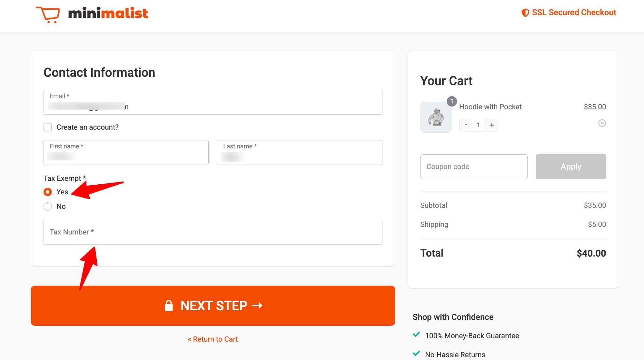Screen dimensions: 644x360
Task: Click the SSL shield icon
Action: (x=525, y=13)
